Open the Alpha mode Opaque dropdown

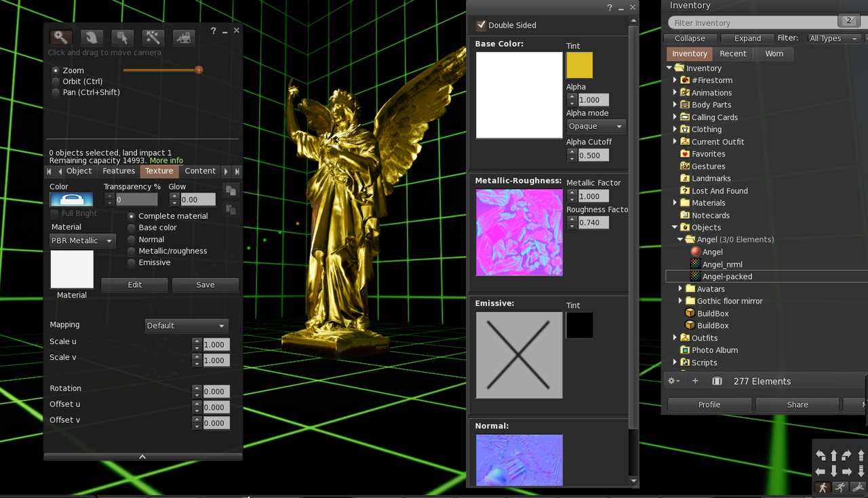[595, 126]
